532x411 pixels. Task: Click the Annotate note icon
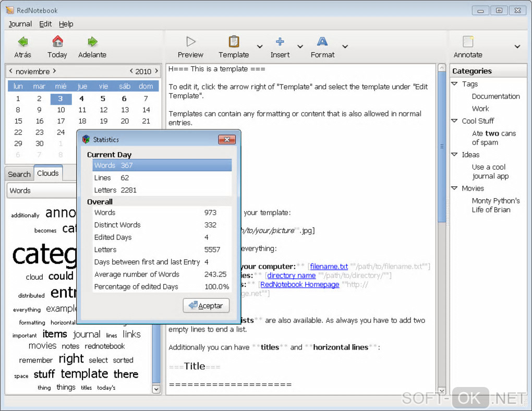click(468, 41)
